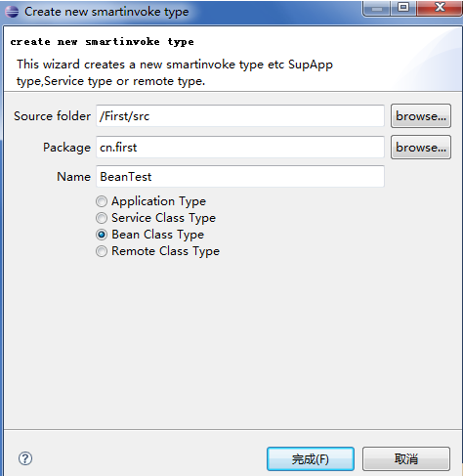Viewport: 463px width, 476px height.
Task: Browse for the Source folder
Action: pyautogui.click(x=421, y=116)
